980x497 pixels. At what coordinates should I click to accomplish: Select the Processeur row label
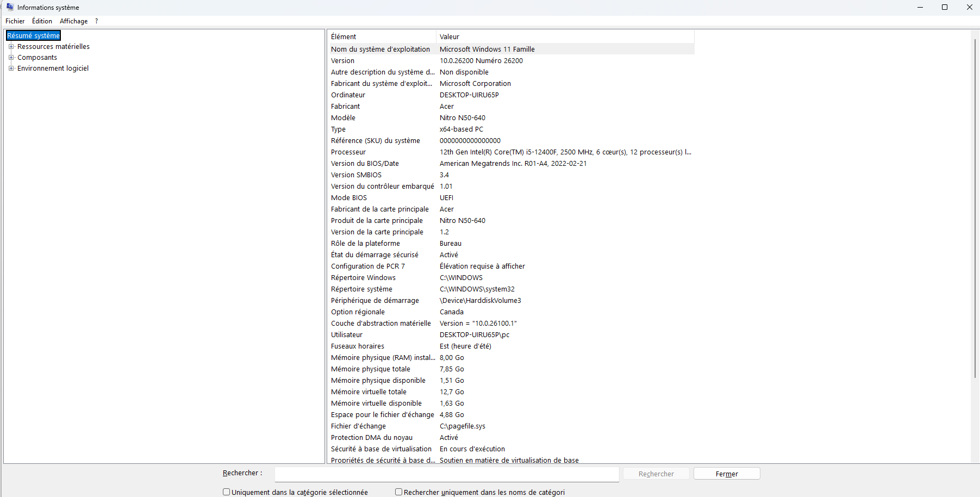(x=348, y=152)
